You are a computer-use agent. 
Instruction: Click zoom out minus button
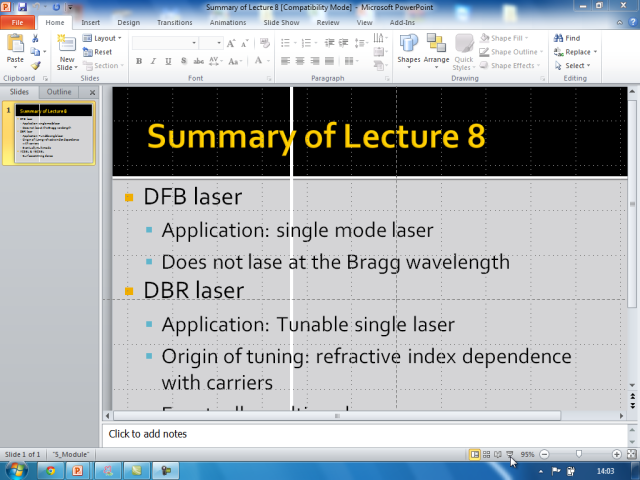[x=544, y=454]
